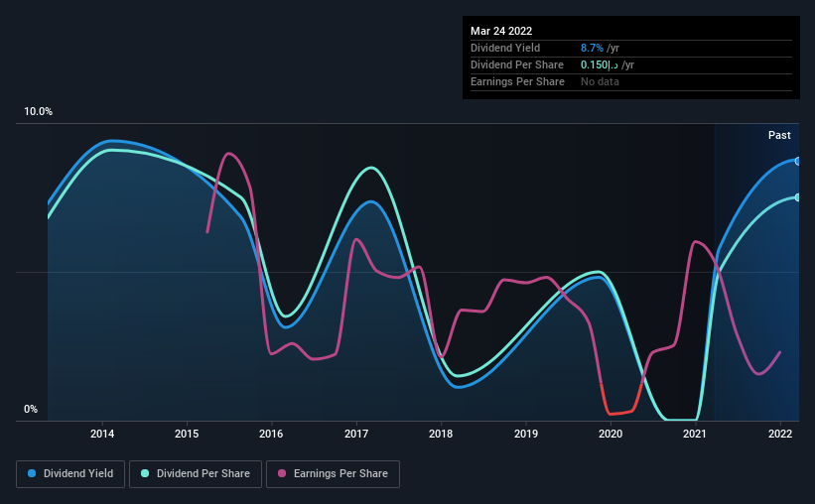Click the 10.0% y-axis label

click(38, 112)
